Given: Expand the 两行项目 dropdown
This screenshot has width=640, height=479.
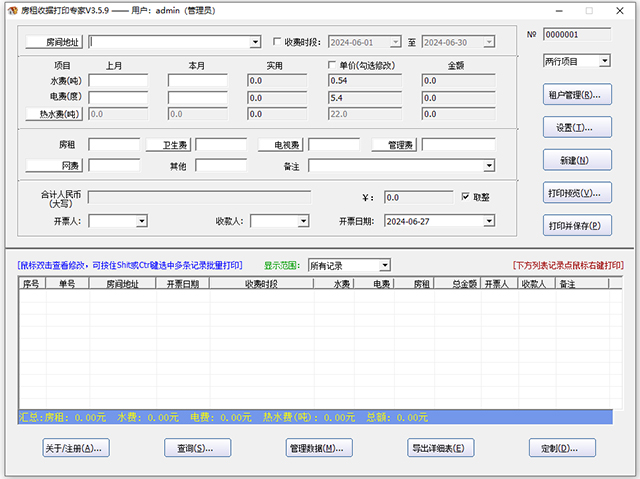Looking at the screenshot, I should tap(605, 61).
